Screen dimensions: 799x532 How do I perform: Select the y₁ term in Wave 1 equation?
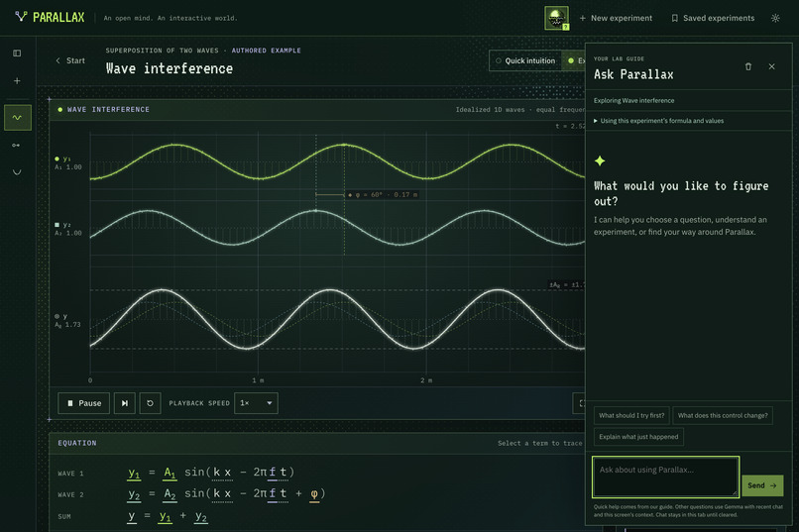click(134, 473)
